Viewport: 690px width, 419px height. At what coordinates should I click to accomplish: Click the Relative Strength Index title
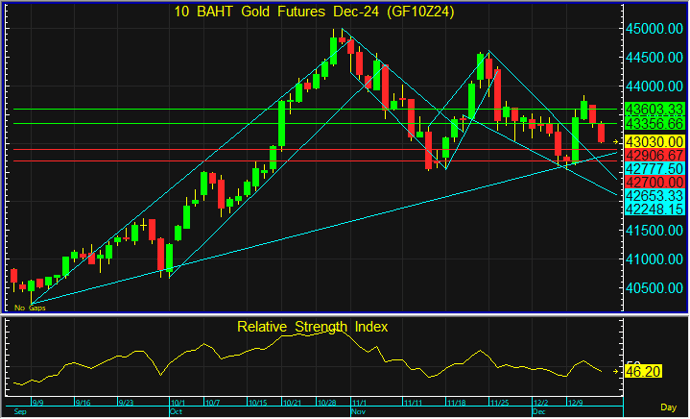(x=311, y=326)
